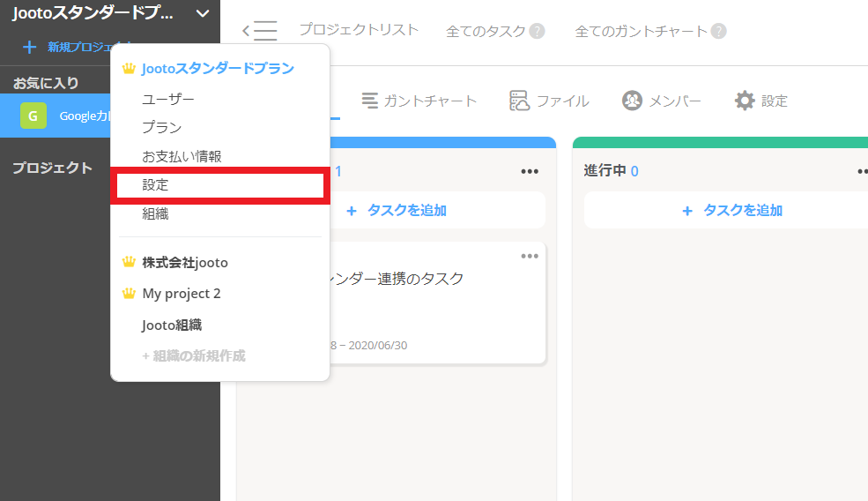Open プロジェクトリスト tab
The width and height of the screenshot is (868, 501).
click(x=359, y=29)
